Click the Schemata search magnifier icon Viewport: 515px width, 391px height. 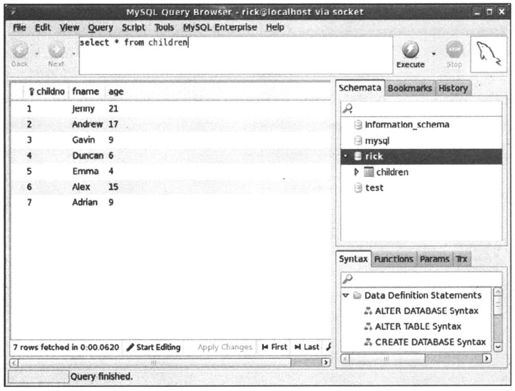(x=348, y=109)
